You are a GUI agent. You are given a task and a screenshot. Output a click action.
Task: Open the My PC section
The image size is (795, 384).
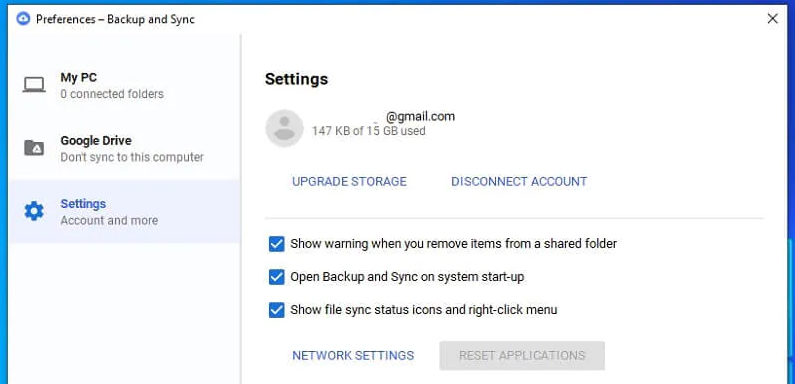coord(124,85)
